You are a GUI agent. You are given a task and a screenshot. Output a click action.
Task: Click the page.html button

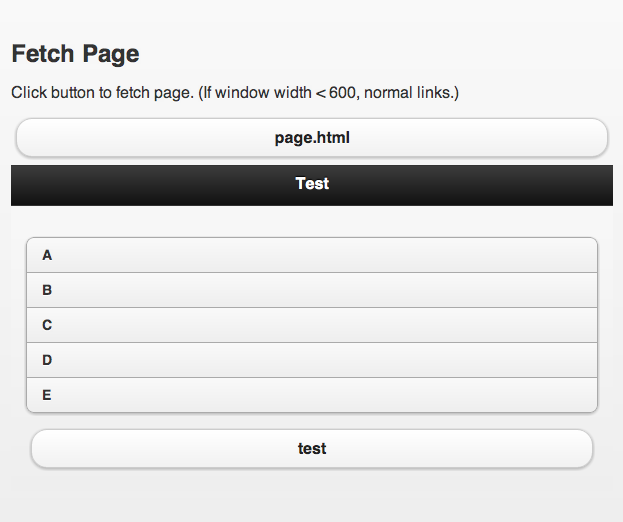coord(312,137)
